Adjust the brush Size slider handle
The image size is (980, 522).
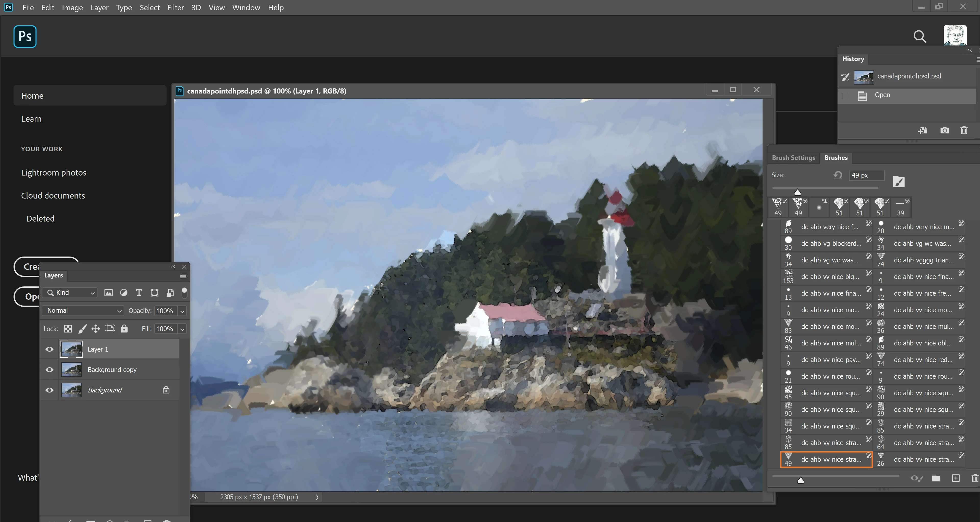pyautogui.click(x=797, y=193)
